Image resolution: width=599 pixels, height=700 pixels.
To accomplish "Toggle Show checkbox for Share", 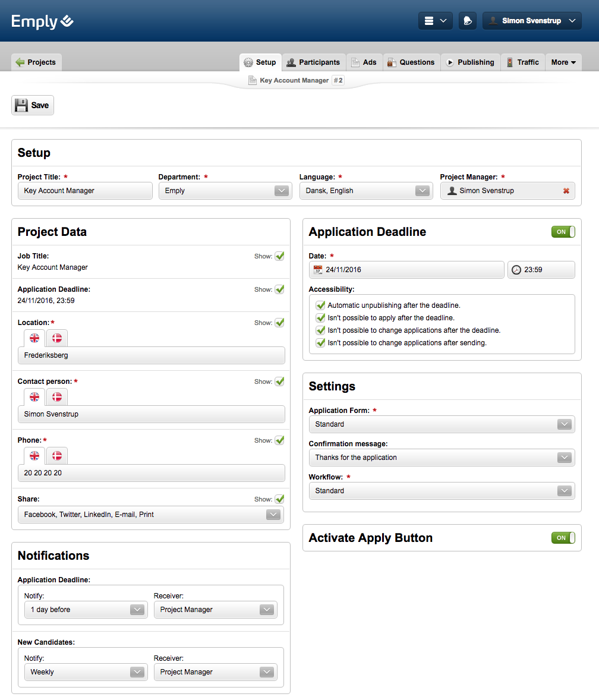I will coord(279,499).
